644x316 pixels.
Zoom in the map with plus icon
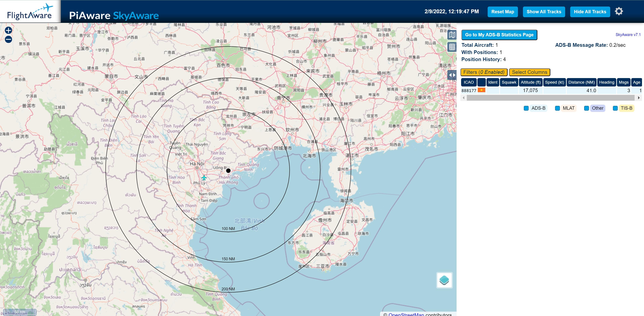click(x=9, y=30)
